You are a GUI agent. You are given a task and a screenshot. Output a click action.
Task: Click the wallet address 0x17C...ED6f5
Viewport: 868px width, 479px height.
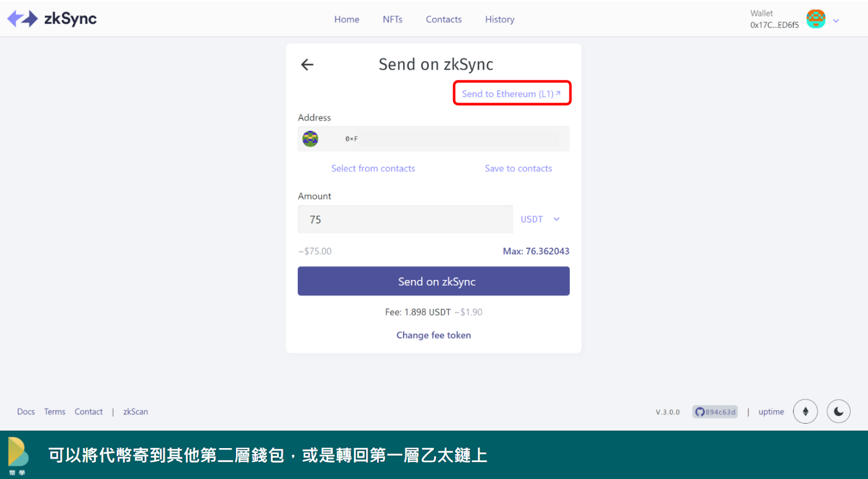(774, 25)
